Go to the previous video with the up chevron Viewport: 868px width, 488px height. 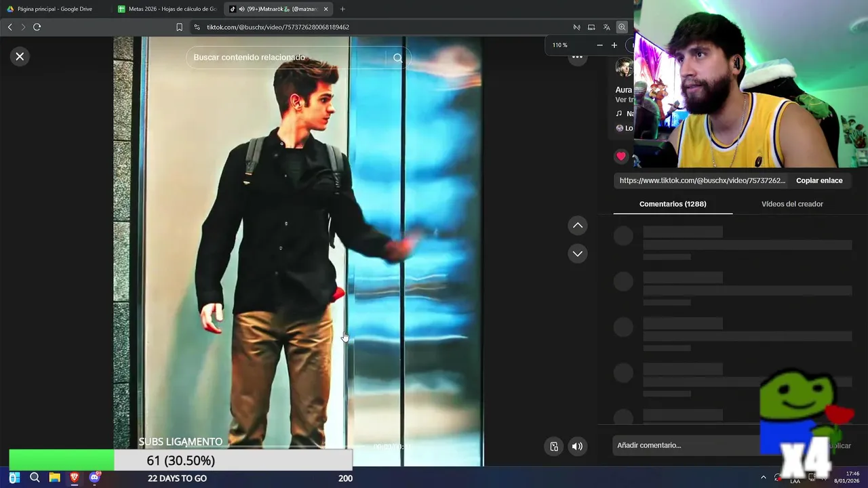(x=578, y=225)
